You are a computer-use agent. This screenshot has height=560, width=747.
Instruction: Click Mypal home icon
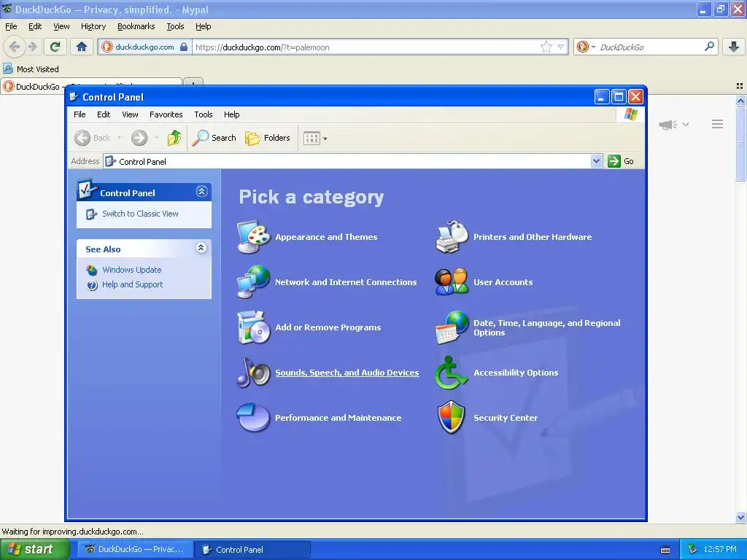click(82, 47)
